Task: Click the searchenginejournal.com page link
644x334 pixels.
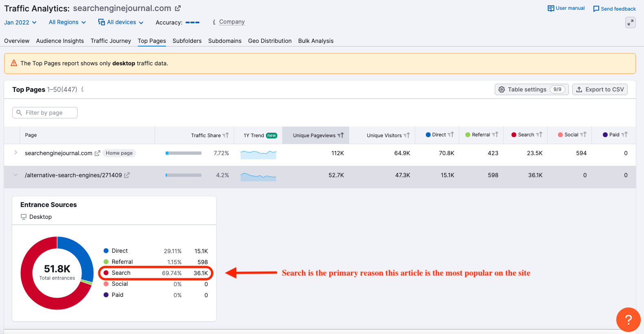Action: tap(58, 153)
